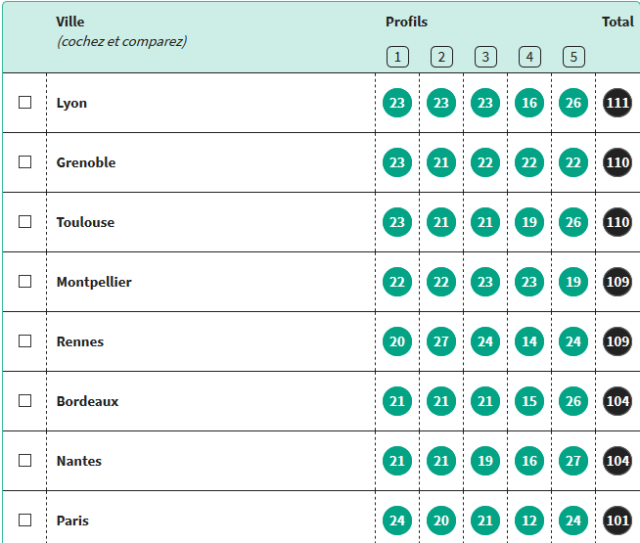The image size is (640, 543).
Task: Check the Montpellier checkbox
Action: (x=25, y=281)
